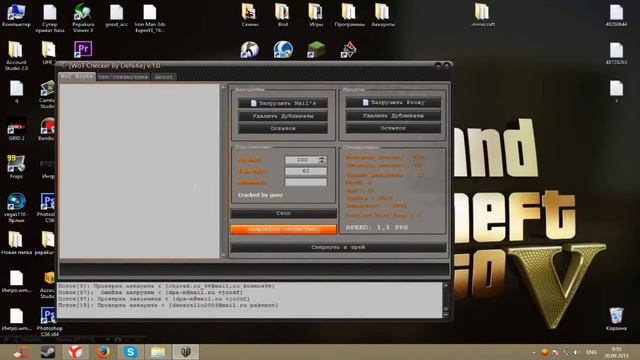Open the Brut desktop folder
The width and height of the screenshot is (640, 360).
click(282, 16)
